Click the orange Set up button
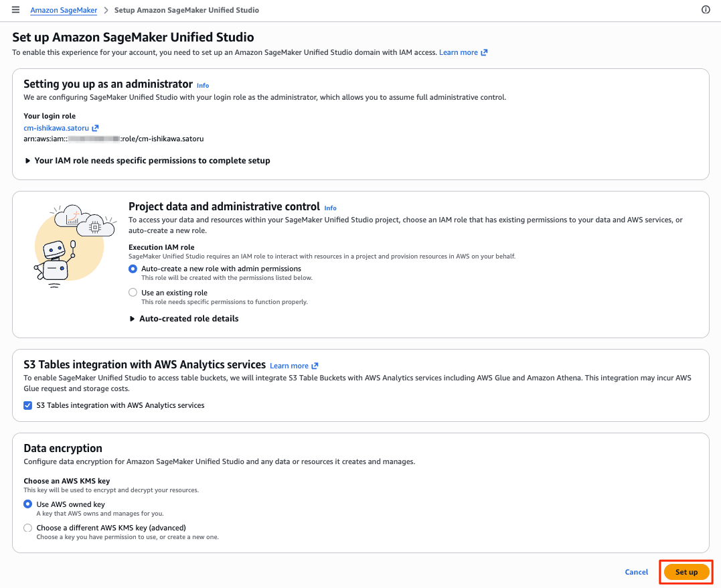This screenshot has height=588, width=721. pyautogui.click(x=686, y=572)
